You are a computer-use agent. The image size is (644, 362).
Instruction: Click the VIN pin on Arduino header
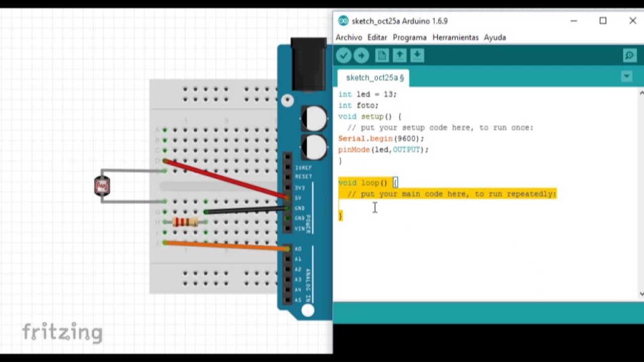(287, 229)
